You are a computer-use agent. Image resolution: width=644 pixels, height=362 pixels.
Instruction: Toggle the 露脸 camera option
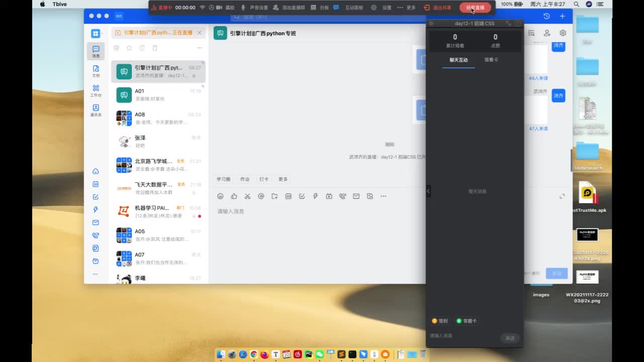[225, 8]
